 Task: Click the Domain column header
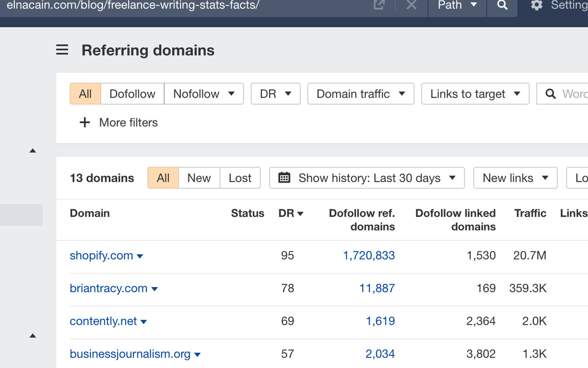[90, 213]
